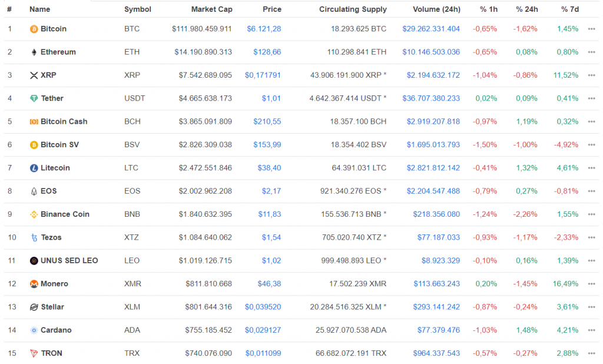Open the three-dot menu for Tezos row
This screenshot has height=364, width=603.
(591, 237)
